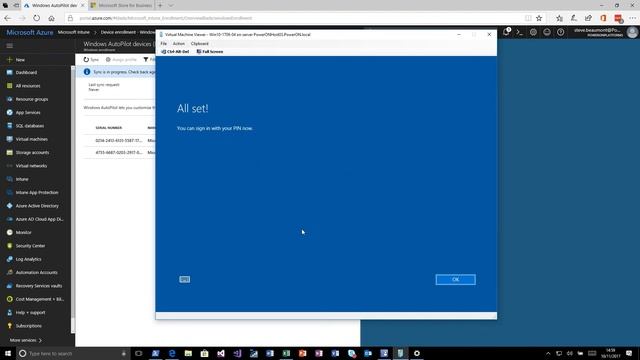Click the taskbar search box
The width and height of the screenshot is (640, 360).
(x=73, y=353)
